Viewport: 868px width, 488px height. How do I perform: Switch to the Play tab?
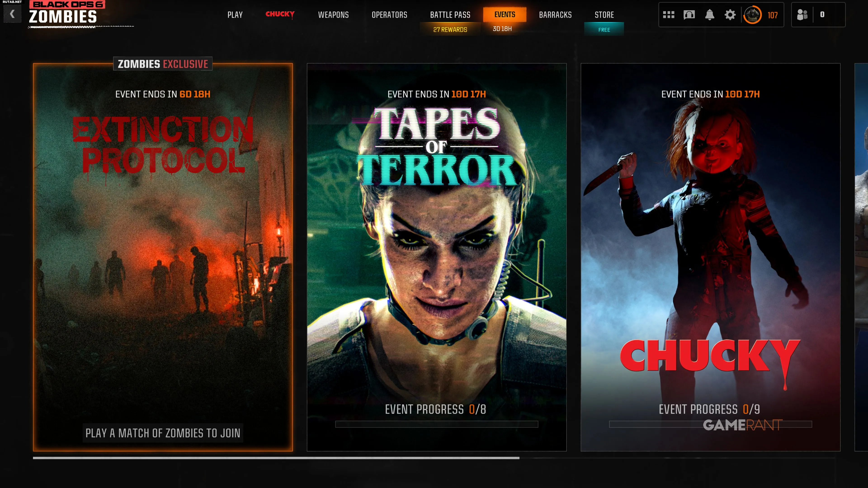(x=235, y=15)
